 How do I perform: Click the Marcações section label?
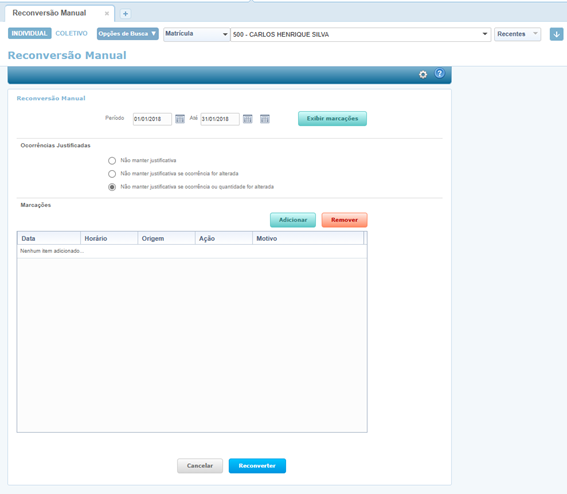click(36, 205)
